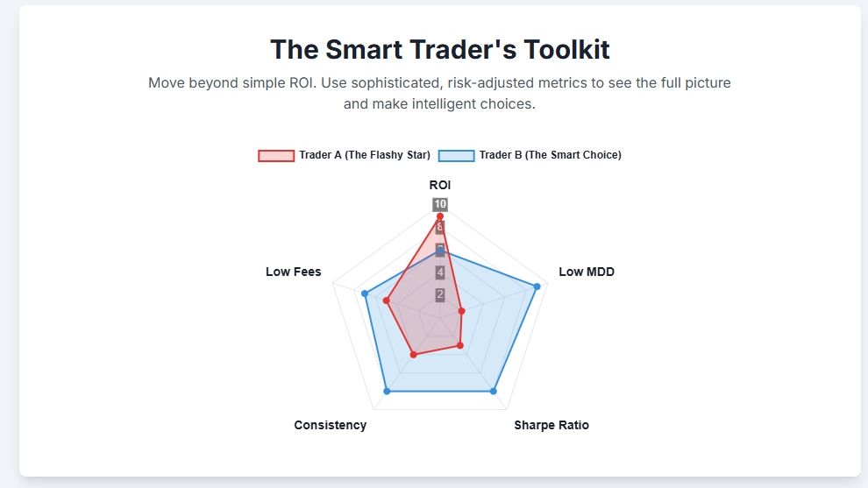Click Trader A's red legend color box
The height and width of the screenshot is (488, 868).
[276, 155]
